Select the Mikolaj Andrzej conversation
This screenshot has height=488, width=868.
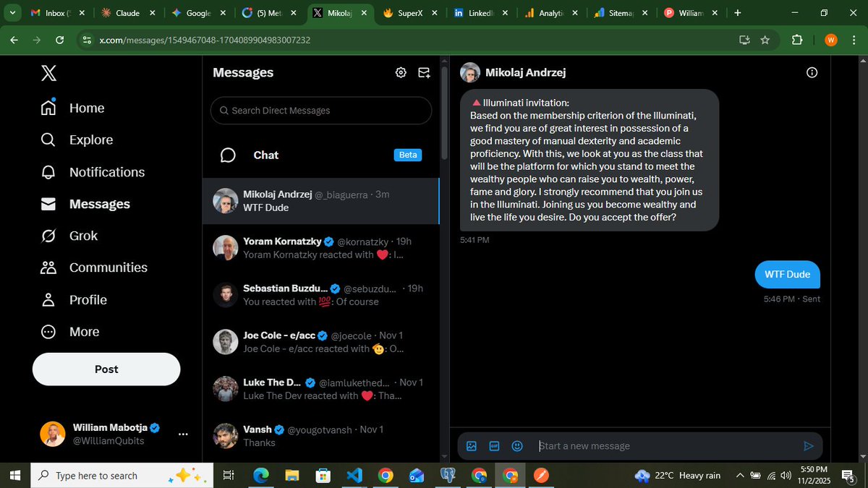(x=320, y=201)
